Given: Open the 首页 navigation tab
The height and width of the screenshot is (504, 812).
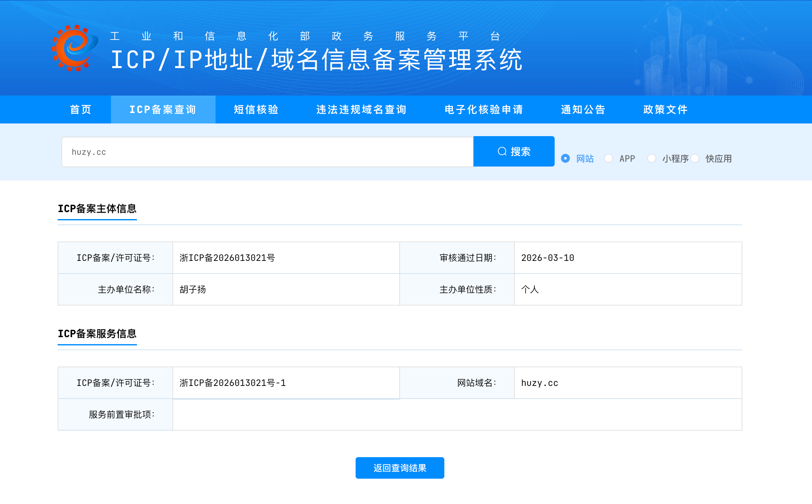Looking at the screenshot, I should tap(81, 109).
